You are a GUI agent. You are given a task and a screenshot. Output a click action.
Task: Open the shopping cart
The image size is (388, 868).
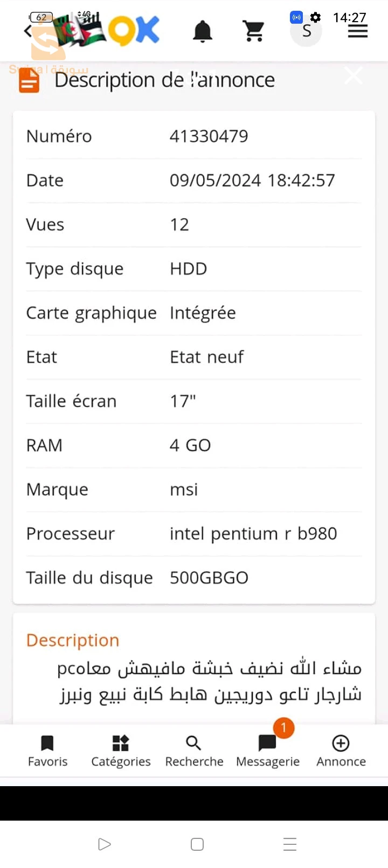(x=253, y=31)
